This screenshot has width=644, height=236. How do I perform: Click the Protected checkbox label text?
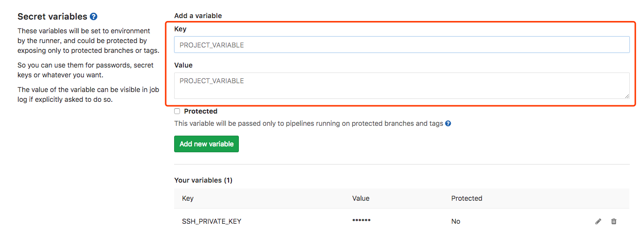201,111
